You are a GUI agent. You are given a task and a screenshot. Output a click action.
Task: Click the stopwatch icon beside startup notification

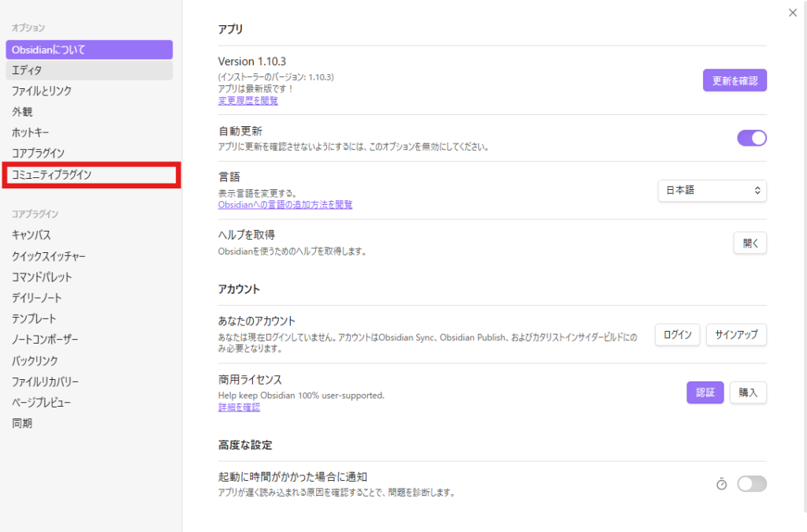pos(721,484)
